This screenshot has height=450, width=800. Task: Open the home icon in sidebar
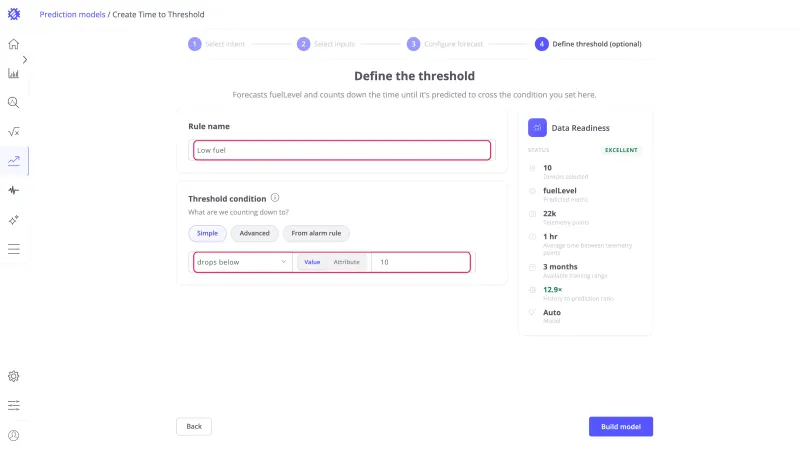coord(14,44)
